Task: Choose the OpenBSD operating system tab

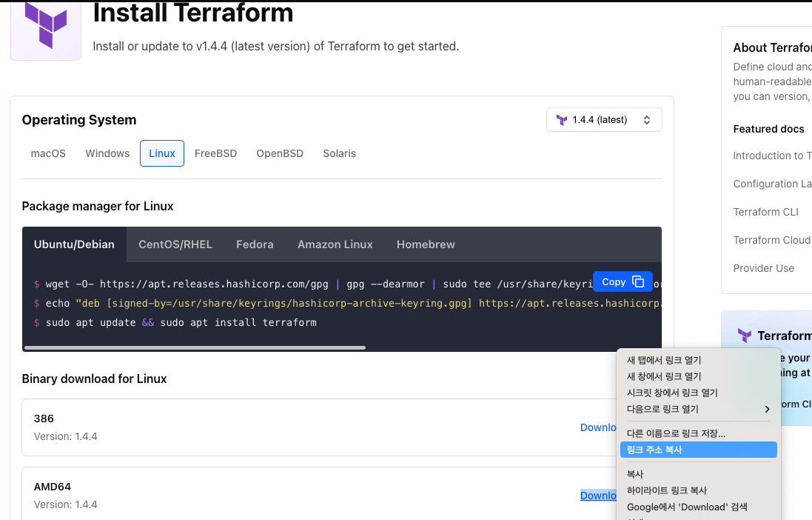Action: coord(280,153)
